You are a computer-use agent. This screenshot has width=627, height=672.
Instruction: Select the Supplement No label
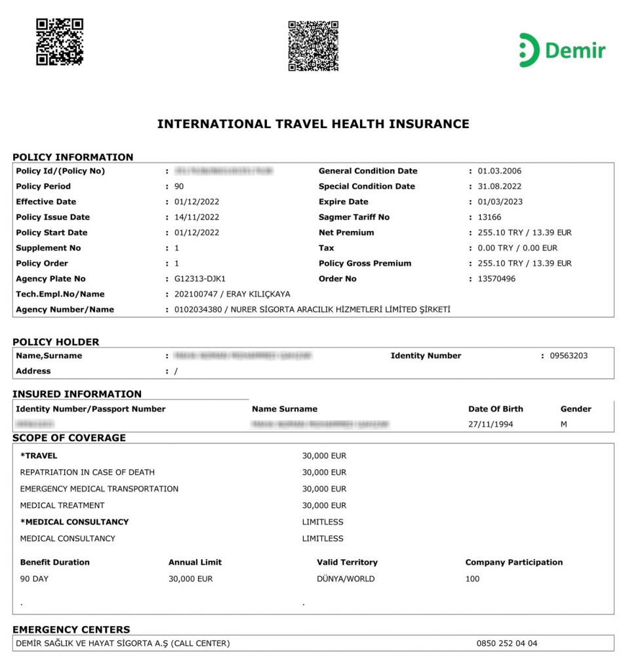pos(49,248)
